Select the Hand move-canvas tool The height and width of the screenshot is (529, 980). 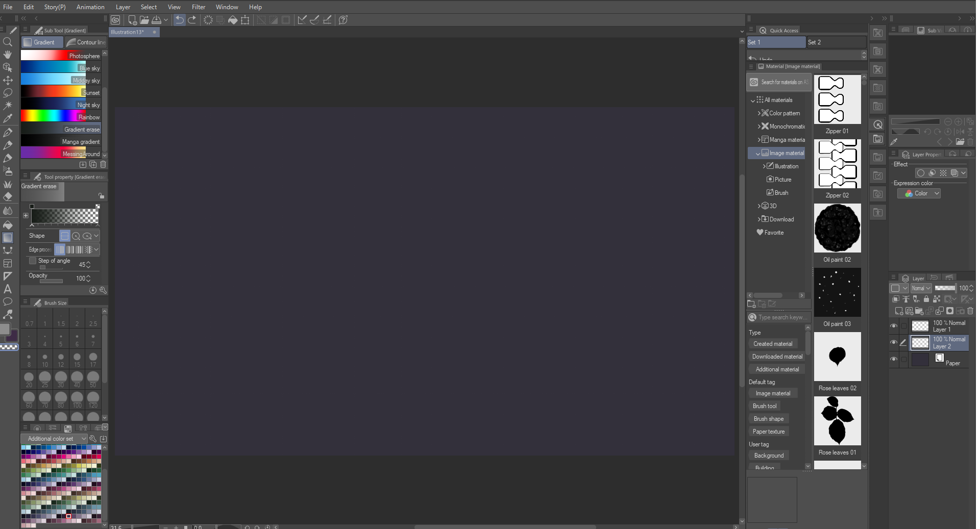point(8,55)
